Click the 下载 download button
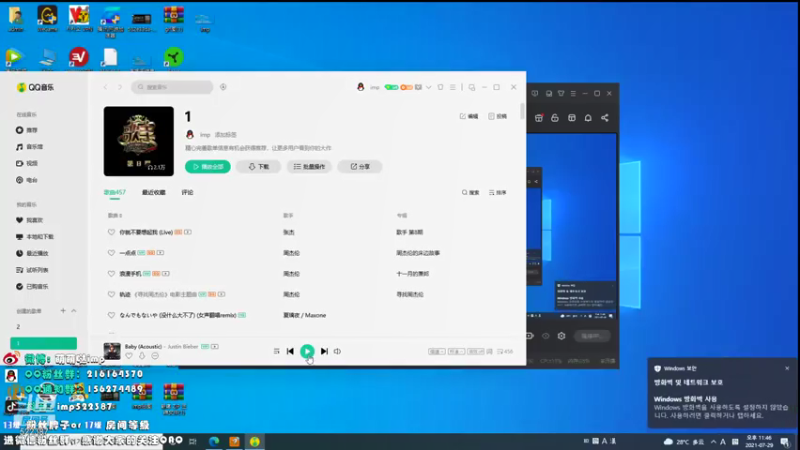This screenshot has height=450, width=800. click(259, 167)
